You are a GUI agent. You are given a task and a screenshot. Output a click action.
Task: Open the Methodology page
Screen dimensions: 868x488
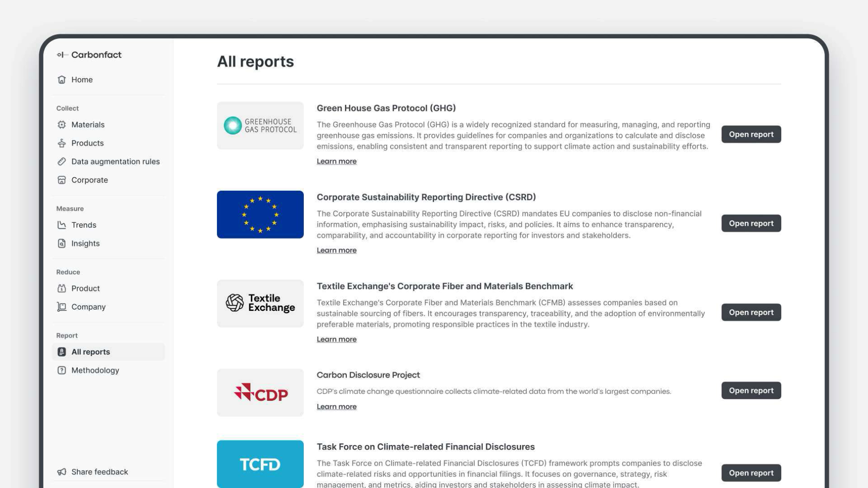tap(108, 370)
